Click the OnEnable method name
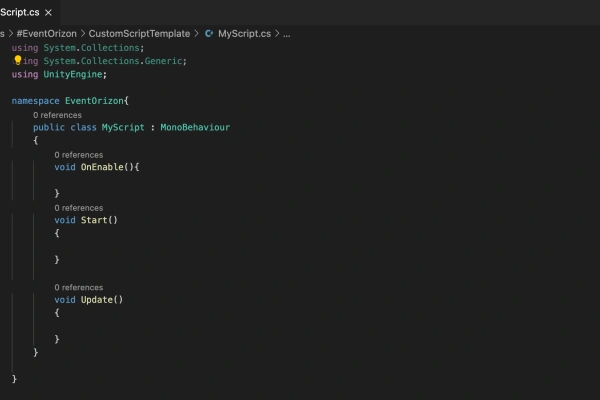Image resolution: width=600 pixels, height=400 pixels. pyautogui.click(x=102, y=167)
